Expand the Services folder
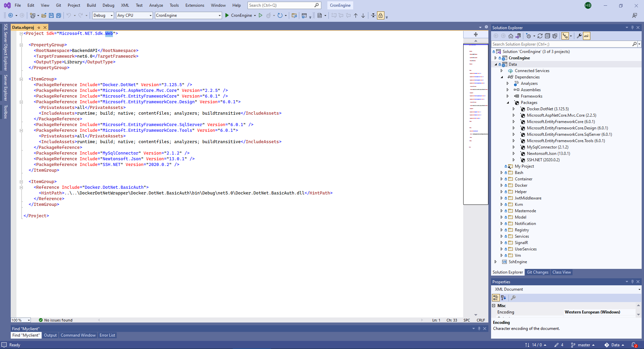The height and width of the screenshot is (349, 644). 502,236
